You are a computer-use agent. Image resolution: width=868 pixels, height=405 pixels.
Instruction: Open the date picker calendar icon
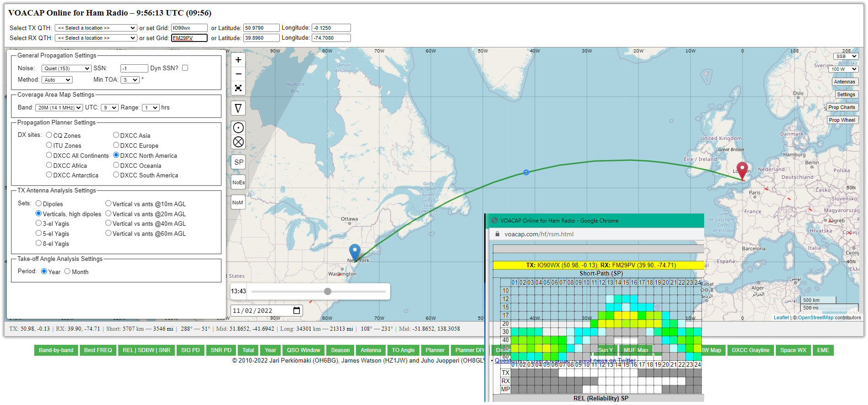297,311
